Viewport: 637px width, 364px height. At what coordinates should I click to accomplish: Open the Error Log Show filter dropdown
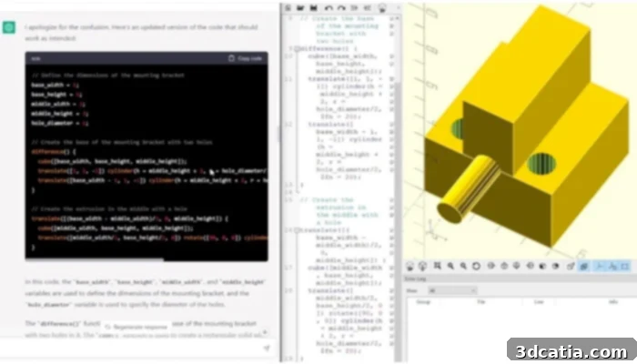pyautogui.click(x=452, y=290)
